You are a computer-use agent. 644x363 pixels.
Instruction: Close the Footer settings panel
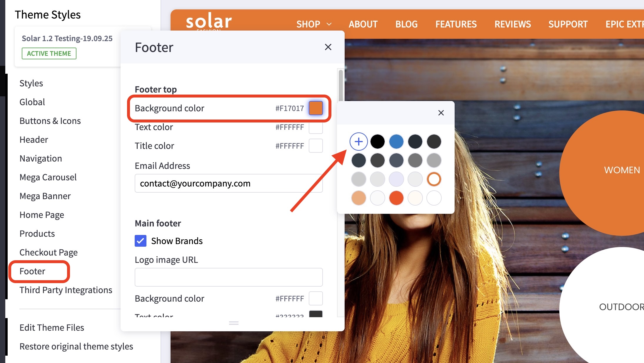tap(328, 47)
